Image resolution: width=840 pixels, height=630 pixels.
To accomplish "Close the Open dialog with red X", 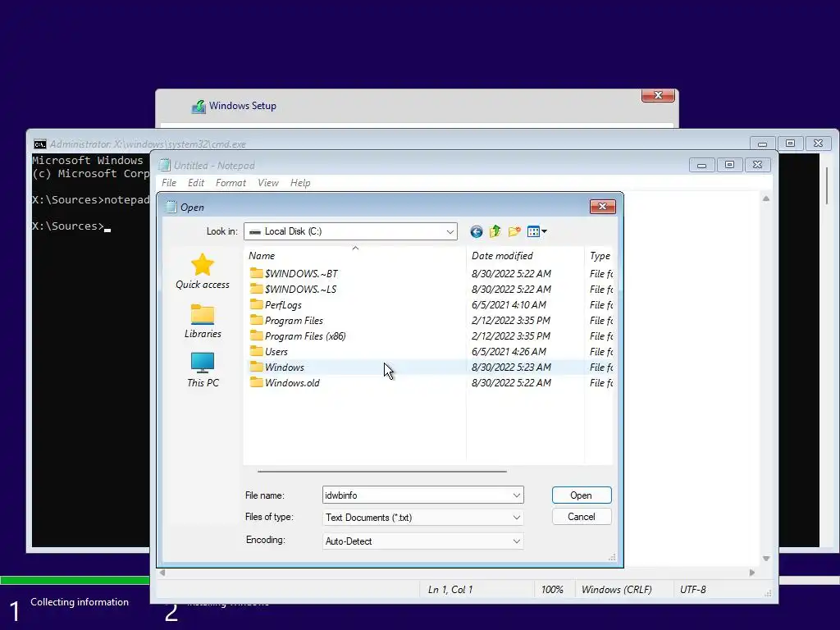I will coord(603,207).
